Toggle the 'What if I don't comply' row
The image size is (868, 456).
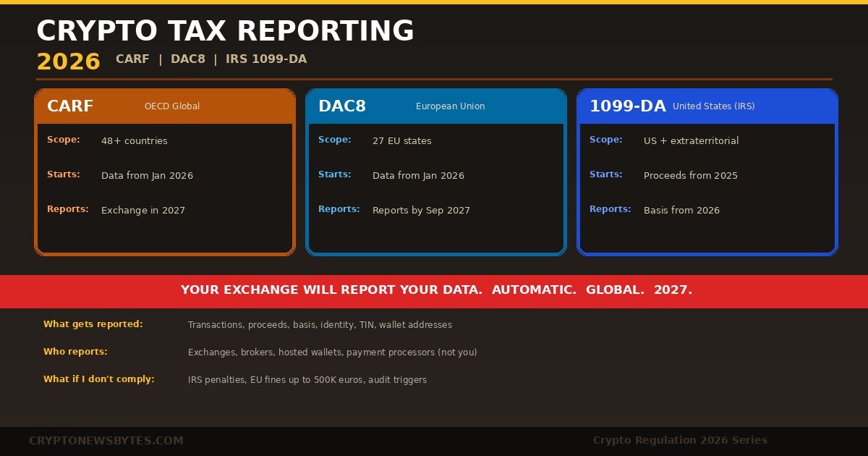pyautogui.click(x=100, y=379)
